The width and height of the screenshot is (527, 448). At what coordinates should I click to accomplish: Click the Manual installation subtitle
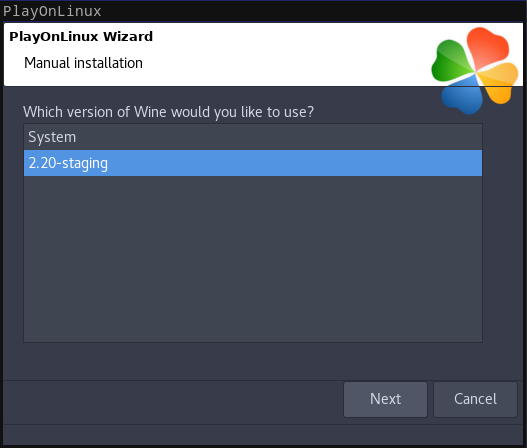tap(83, 63)
